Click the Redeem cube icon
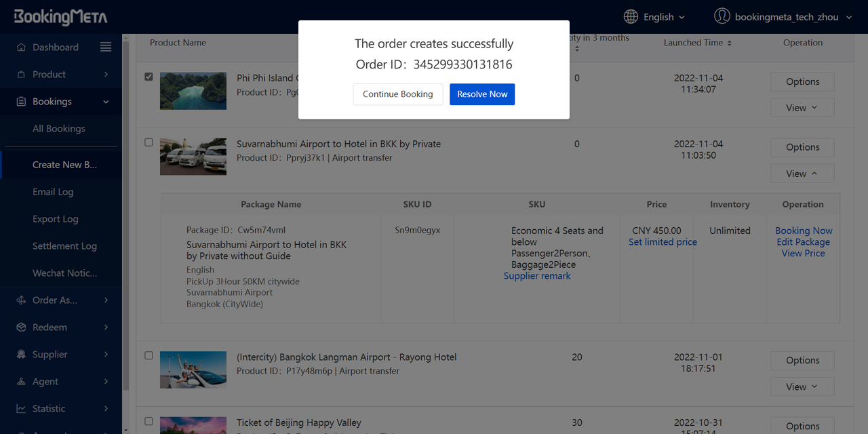 click(x=20, y=328)
